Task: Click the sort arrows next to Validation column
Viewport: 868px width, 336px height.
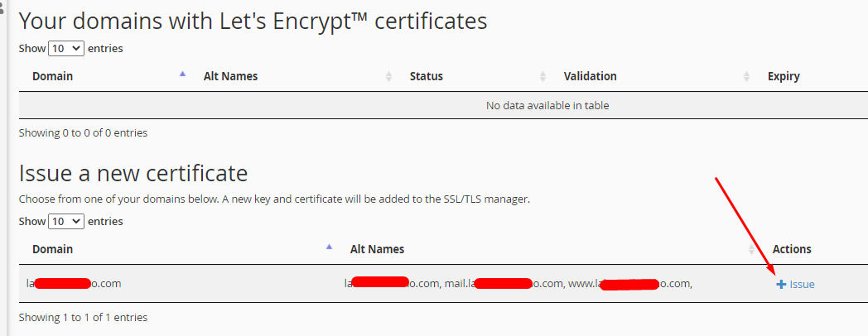Action: [747, 76]
